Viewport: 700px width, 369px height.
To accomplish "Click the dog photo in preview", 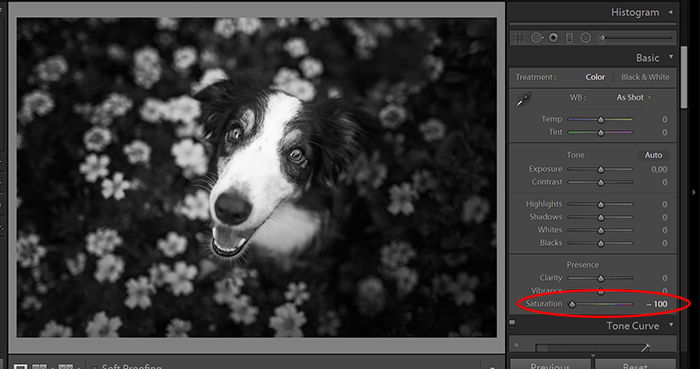I will pyautogui.click(x=257, y=177).
